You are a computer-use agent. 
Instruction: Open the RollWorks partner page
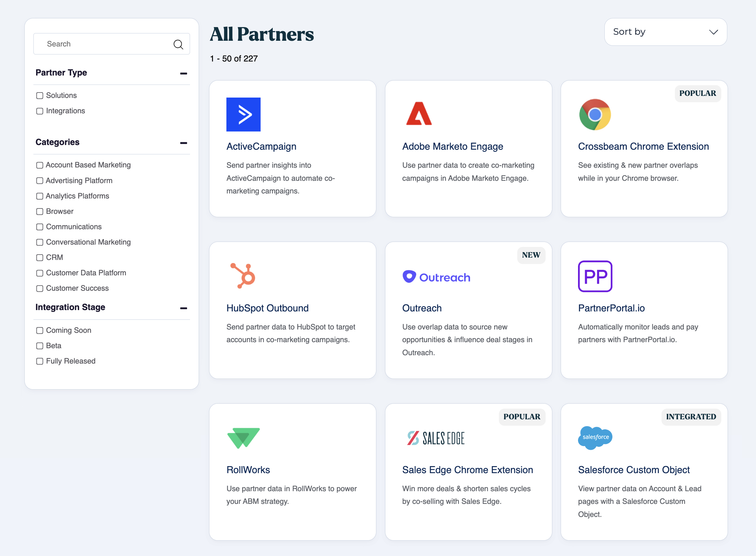(248, 470)
